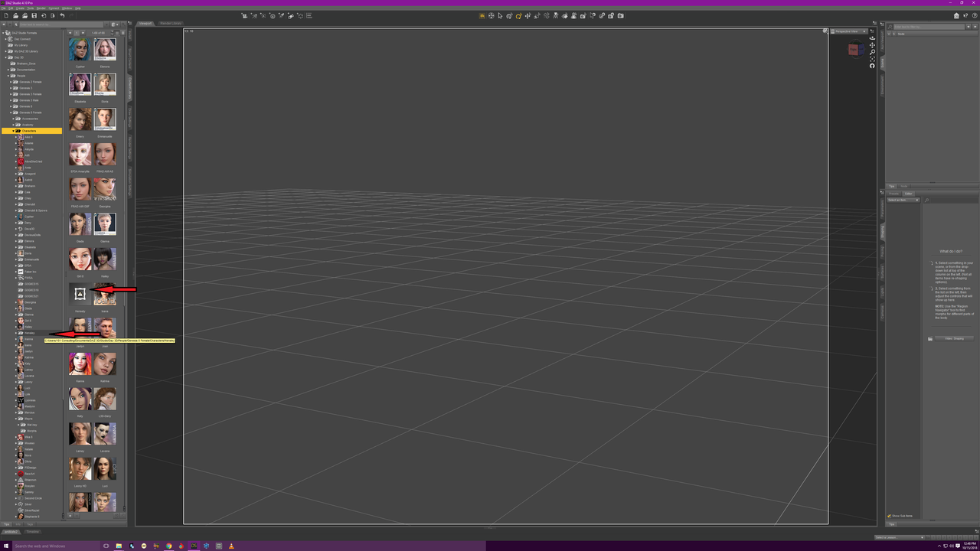Click the Pan camera view control

(872, 45)
